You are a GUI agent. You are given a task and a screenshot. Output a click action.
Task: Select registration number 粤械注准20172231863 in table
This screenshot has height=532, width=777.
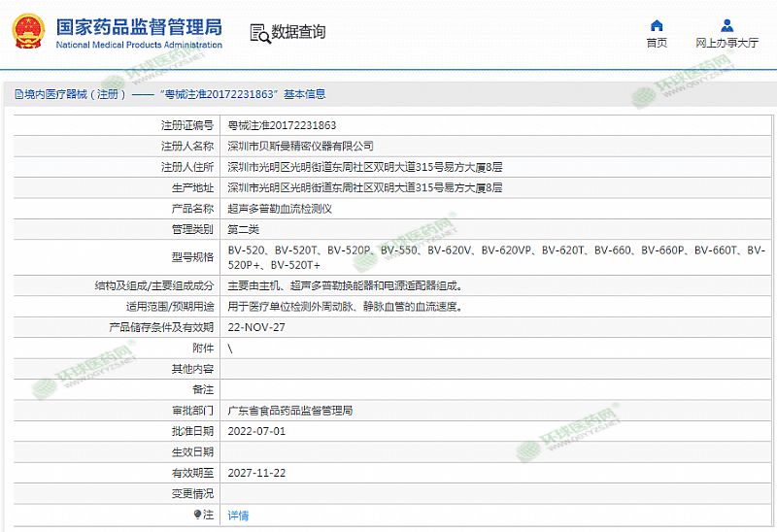[282, 125]
